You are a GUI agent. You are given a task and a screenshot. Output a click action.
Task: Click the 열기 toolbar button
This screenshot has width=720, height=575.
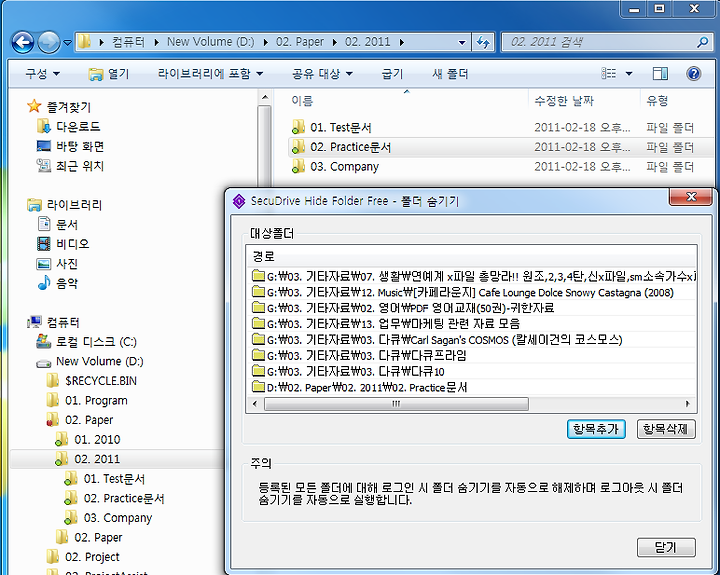[x=109, y=74]
